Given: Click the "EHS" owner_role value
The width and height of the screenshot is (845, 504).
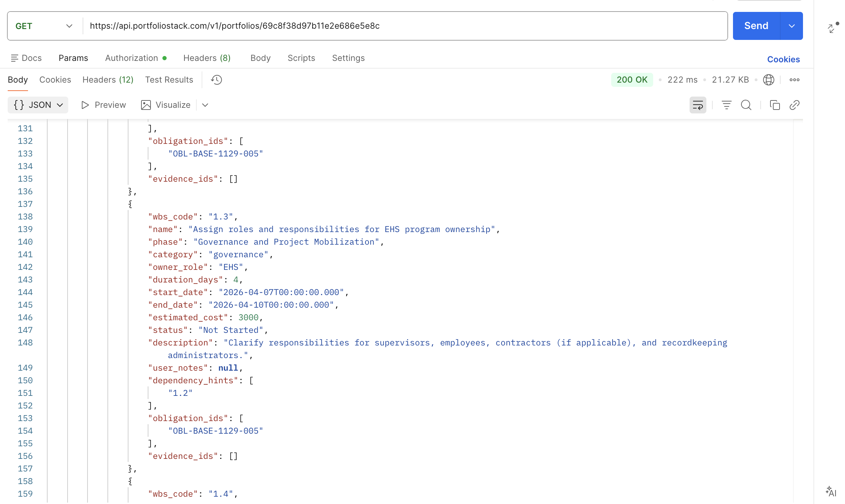Looking at the screenshot, I should 231,267.
